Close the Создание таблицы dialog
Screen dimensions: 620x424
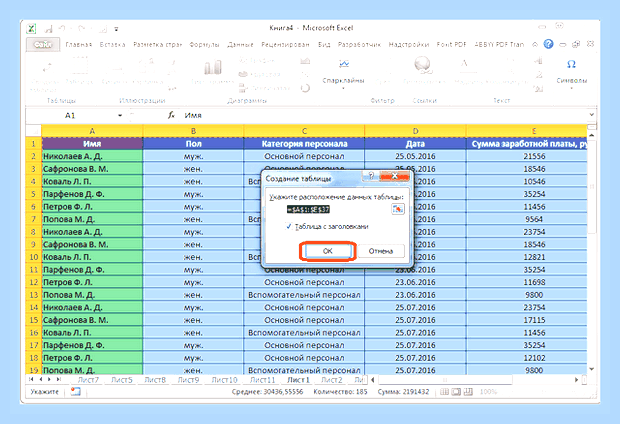point(394,176)
